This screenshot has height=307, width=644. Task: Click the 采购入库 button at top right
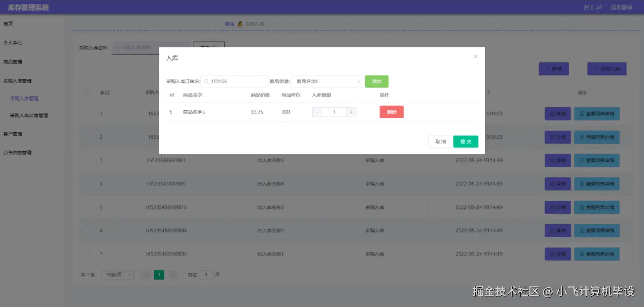[x=607, y=69]
